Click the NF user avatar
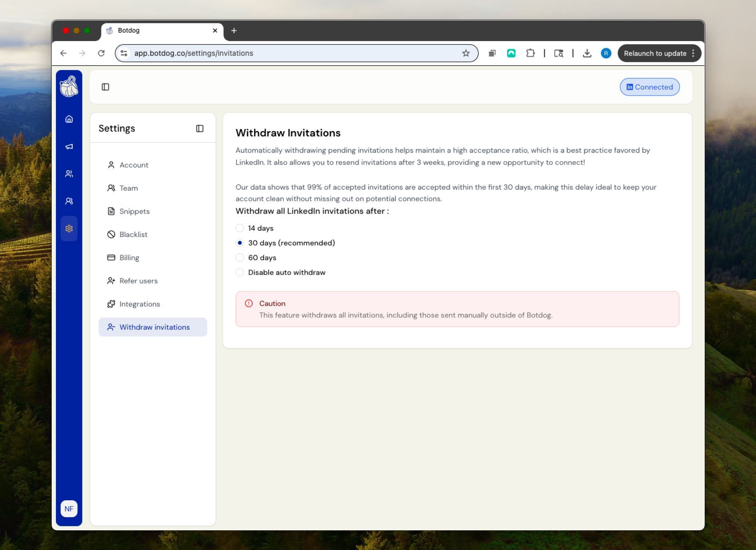The image size is (756, 550). (x=69, y=509)
